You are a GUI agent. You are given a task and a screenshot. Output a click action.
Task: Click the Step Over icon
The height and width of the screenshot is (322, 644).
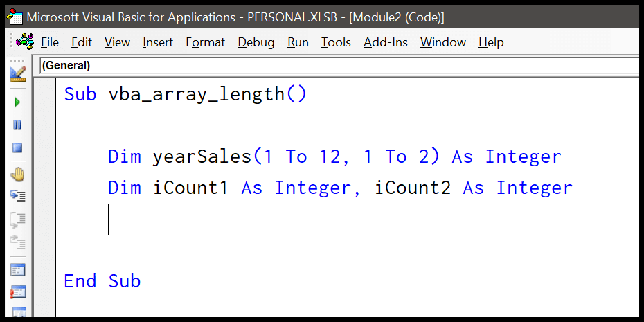[x=18, y=220]
